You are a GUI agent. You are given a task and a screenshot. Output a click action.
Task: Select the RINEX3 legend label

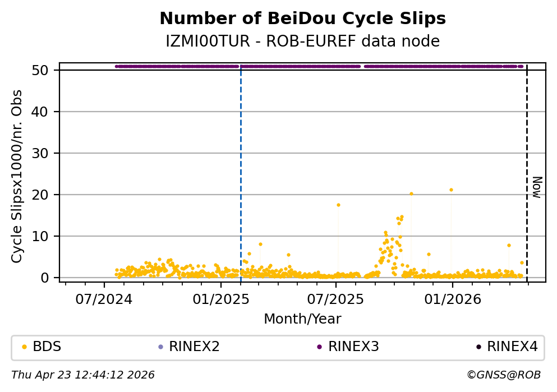coord(353,347)
